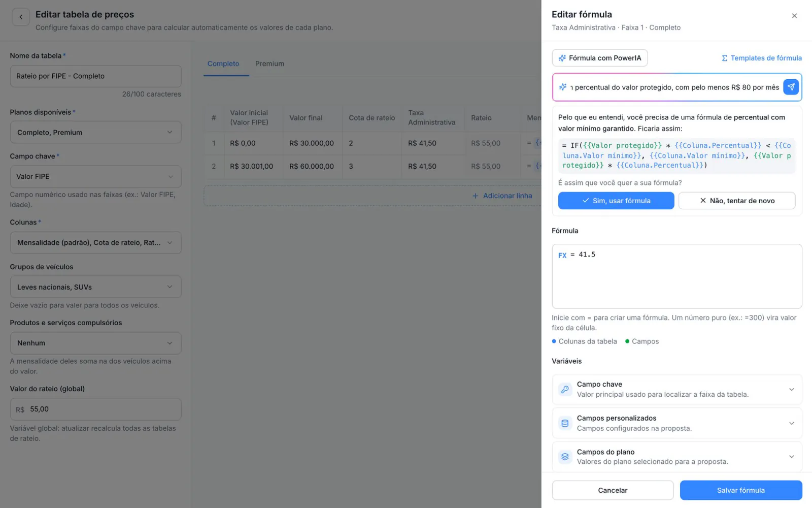This screenshot has height=508, width=812.
Task: Click the key icon of Campo chave
Action: [x=565, y=390]
